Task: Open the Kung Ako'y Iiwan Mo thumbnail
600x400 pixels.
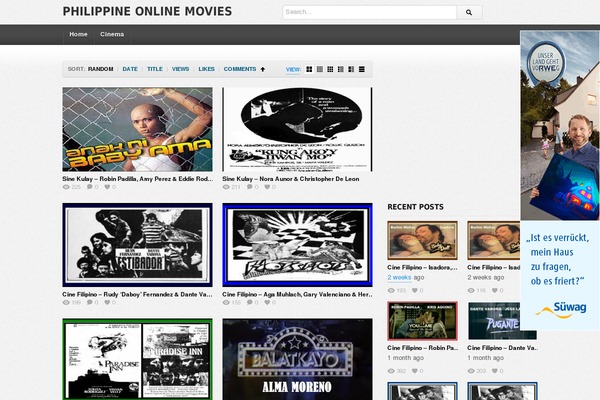Action: click(x=297, y=129)
